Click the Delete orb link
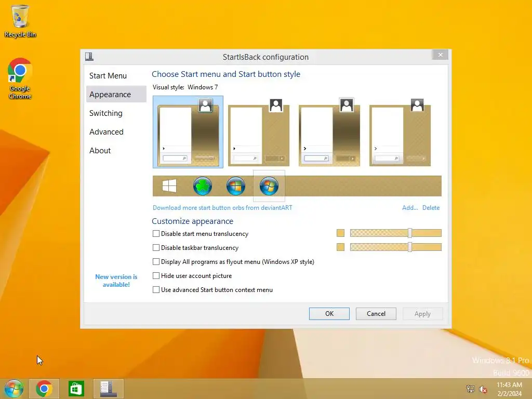Image resolution: width=532 pixels, height=399 pixels. pyautogui.click(x=431, y=208)
